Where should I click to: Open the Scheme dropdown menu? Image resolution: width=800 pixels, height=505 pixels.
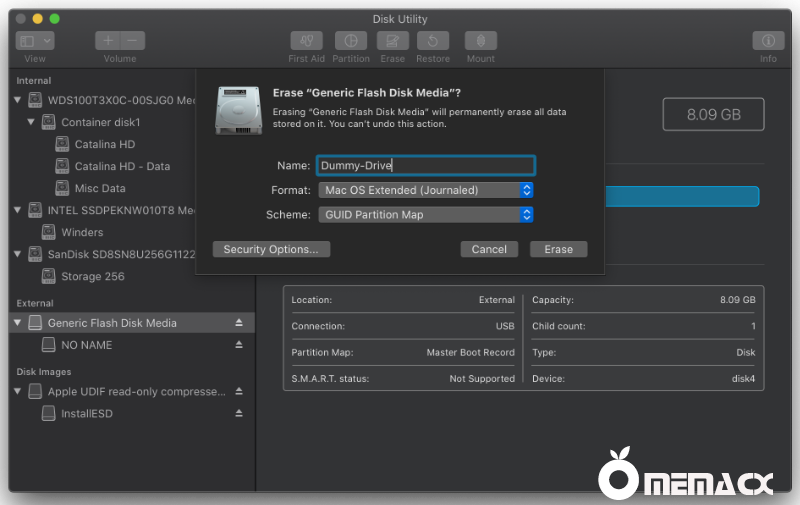tap(426, 215)
